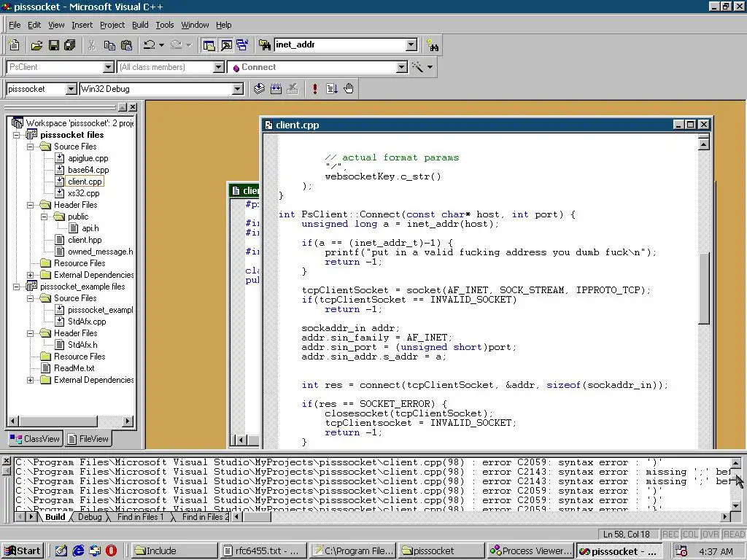747x560 pixels.
Task: Click the Start button on the taskbar
Action: (23, 551)
